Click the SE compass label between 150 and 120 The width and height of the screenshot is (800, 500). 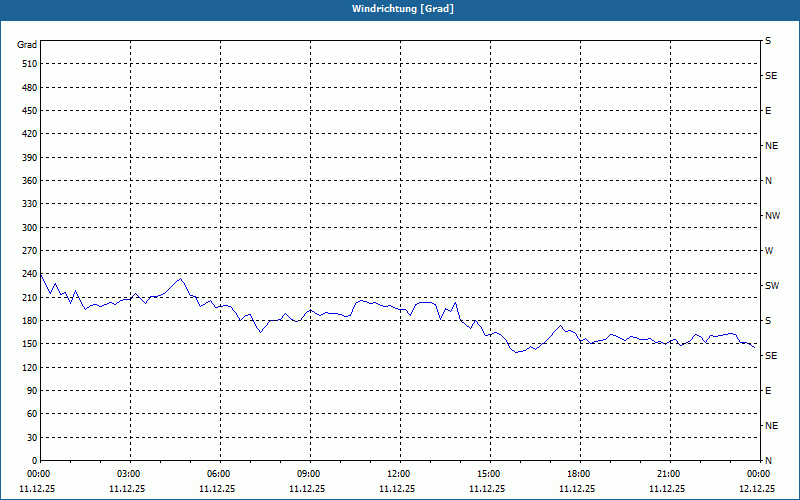coord(771,356)
